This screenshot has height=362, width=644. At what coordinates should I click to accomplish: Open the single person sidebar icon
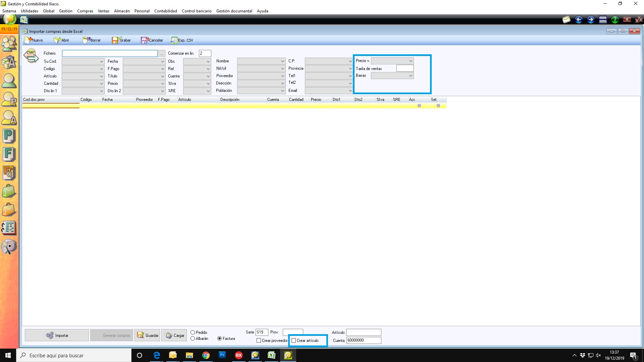(x=9, y=81)
